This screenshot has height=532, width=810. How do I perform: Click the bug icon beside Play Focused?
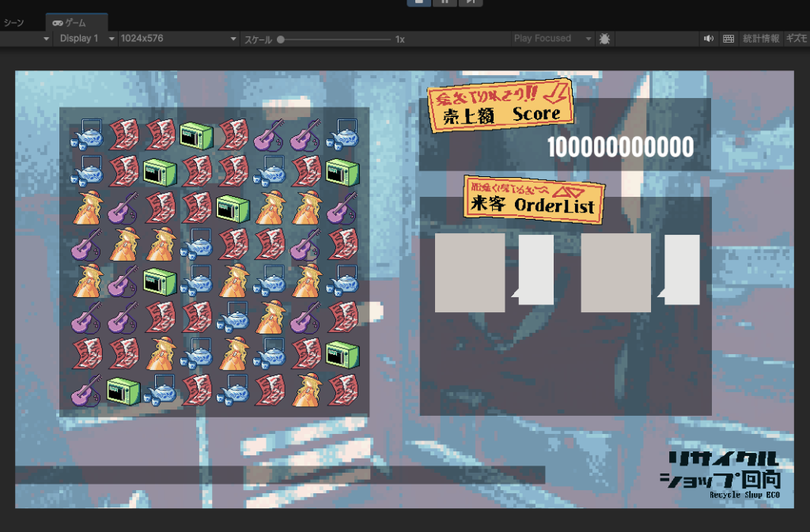(x=604, y=39)
